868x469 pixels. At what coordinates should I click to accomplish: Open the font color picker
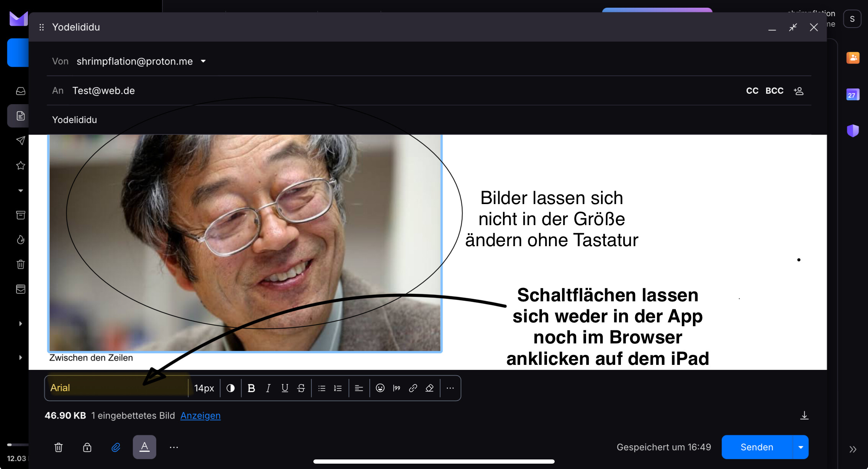click(231, 388)
